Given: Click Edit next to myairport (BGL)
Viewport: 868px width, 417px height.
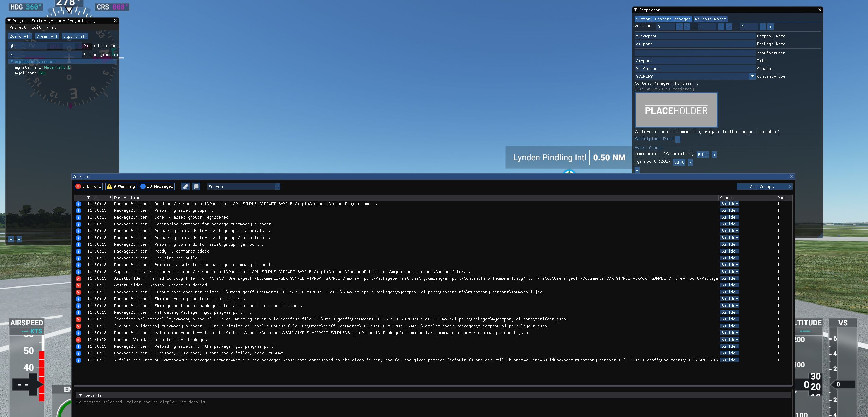Looking at the screenshot, I should pos(679,162).
